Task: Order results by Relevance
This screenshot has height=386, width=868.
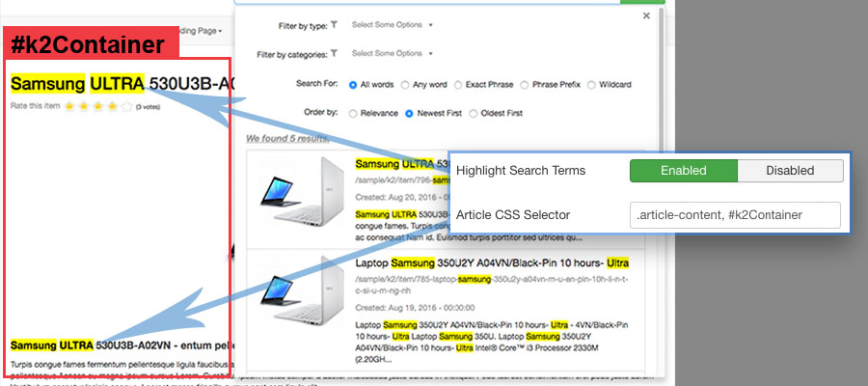Action: pyautogui.click(x=353, y=114)
